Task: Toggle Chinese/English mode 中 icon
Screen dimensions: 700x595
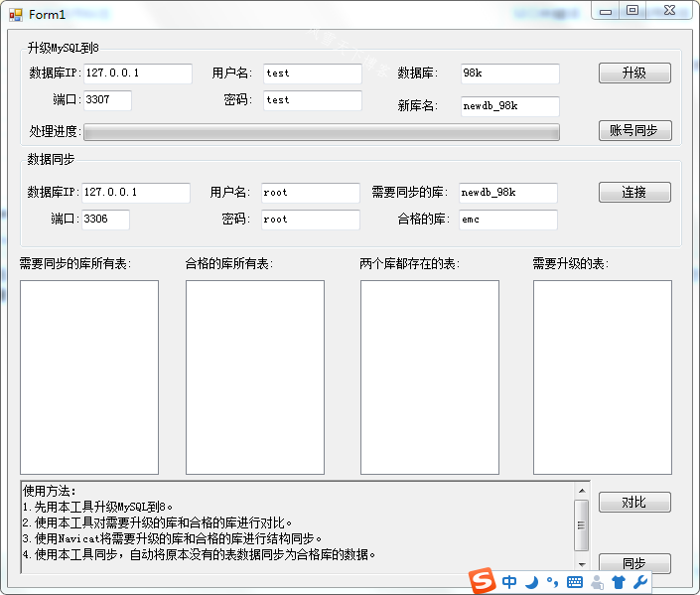Action: (x=509, y=582)
